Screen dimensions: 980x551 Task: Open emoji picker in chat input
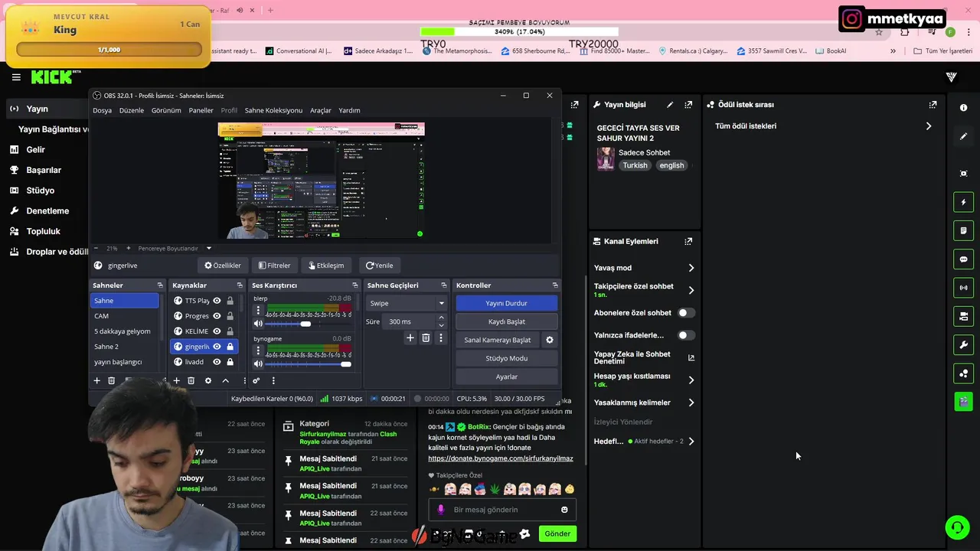point(564,510)
